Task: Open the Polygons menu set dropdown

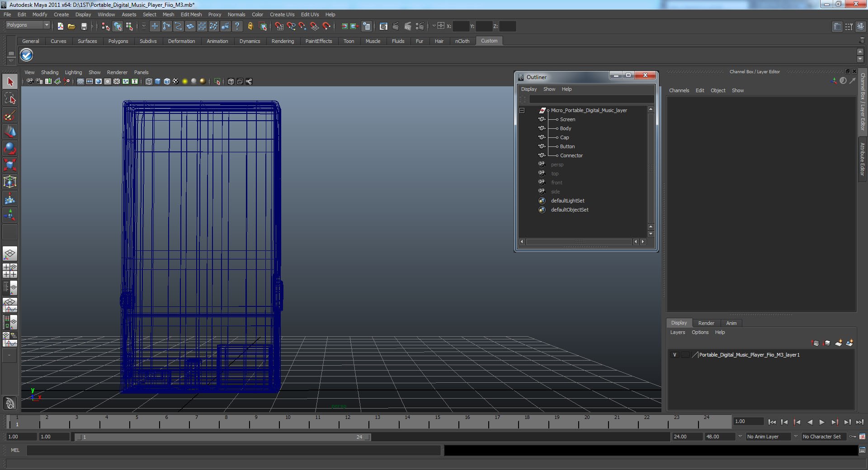Action: pyautogui.click(x=28, y=25)
